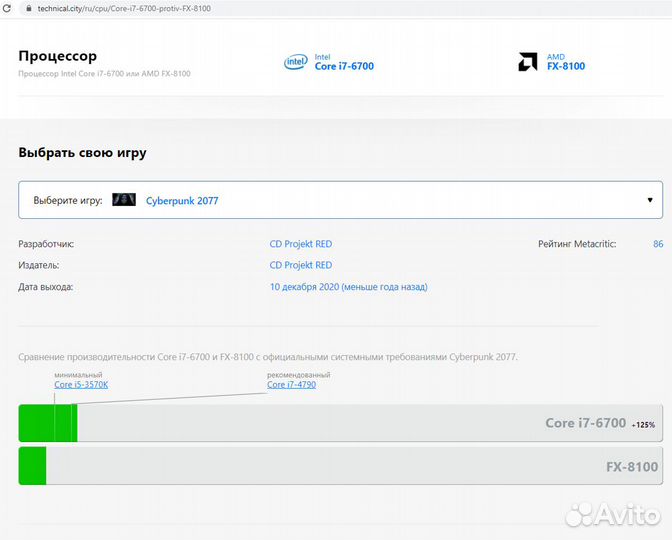Click the AMD logo icon
The image size is (672, 540).
(528, 62)
